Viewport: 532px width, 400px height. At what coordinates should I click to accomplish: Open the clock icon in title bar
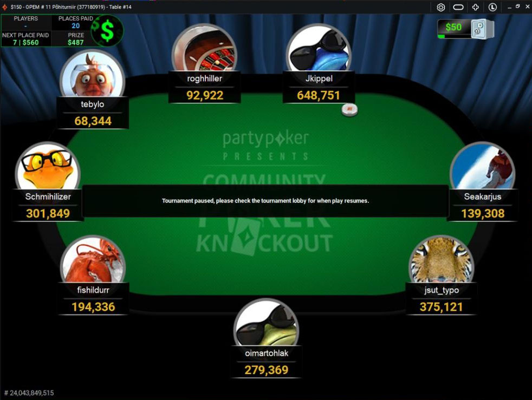point(492,7)
